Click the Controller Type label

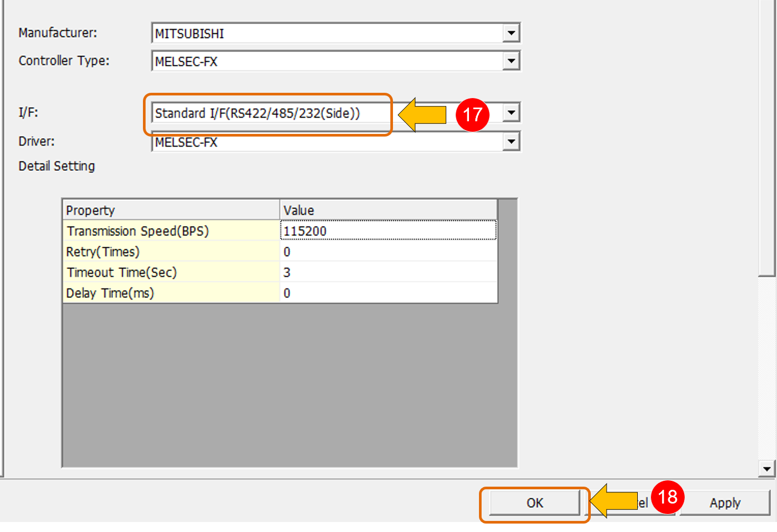(64, 61)
